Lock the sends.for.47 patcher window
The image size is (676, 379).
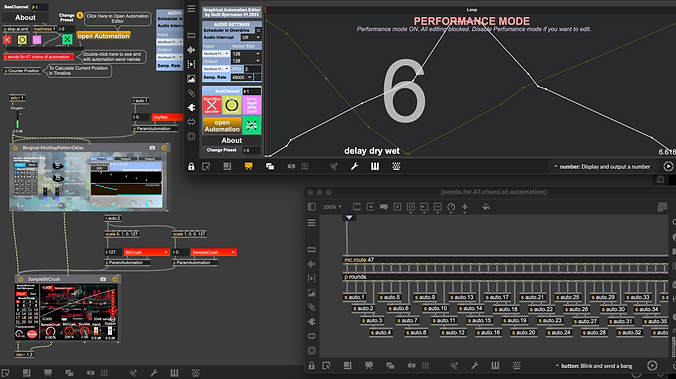click(312, 366)
